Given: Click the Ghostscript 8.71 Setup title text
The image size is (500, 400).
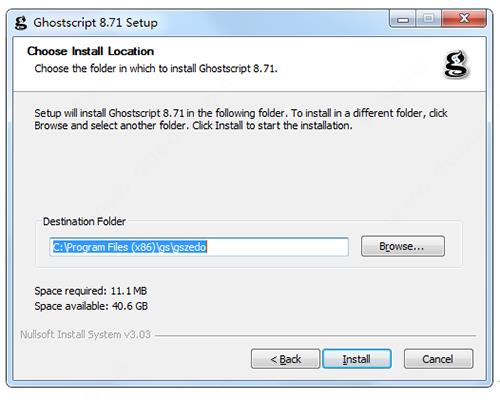Looking at the screenshot, I should point(95,23).
